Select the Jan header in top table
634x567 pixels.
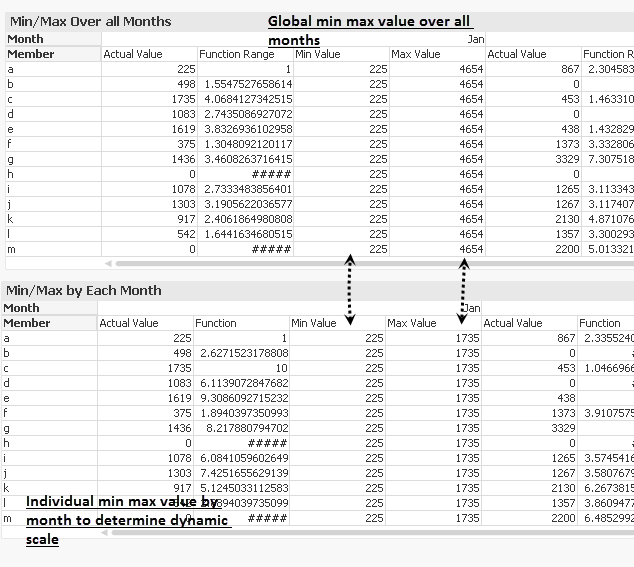pyautogui.click(x=476, y=39)
